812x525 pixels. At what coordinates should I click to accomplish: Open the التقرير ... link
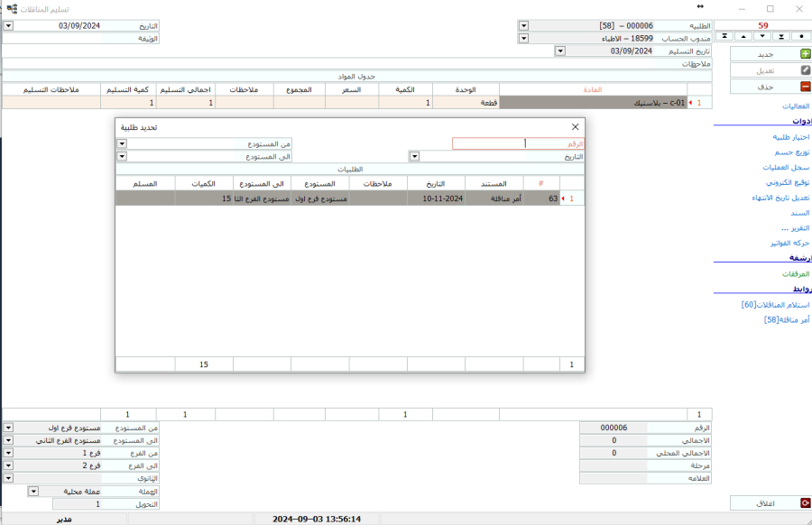pos(796,228)
